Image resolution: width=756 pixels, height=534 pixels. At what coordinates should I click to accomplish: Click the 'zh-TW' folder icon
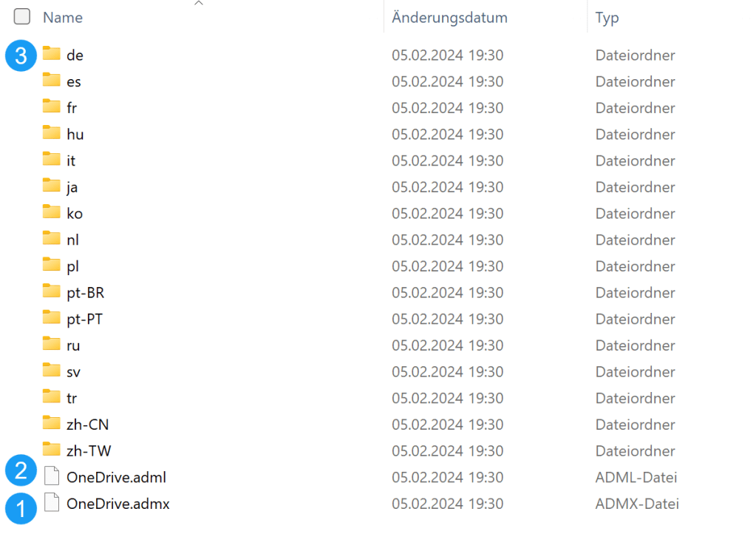[51, 450]
